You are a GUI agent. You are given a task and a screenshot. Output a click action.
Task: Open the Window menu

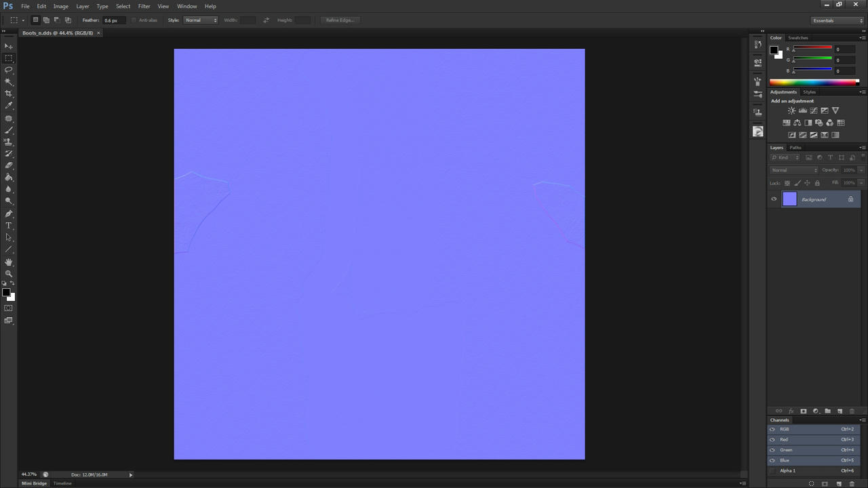tap(187, 6)
